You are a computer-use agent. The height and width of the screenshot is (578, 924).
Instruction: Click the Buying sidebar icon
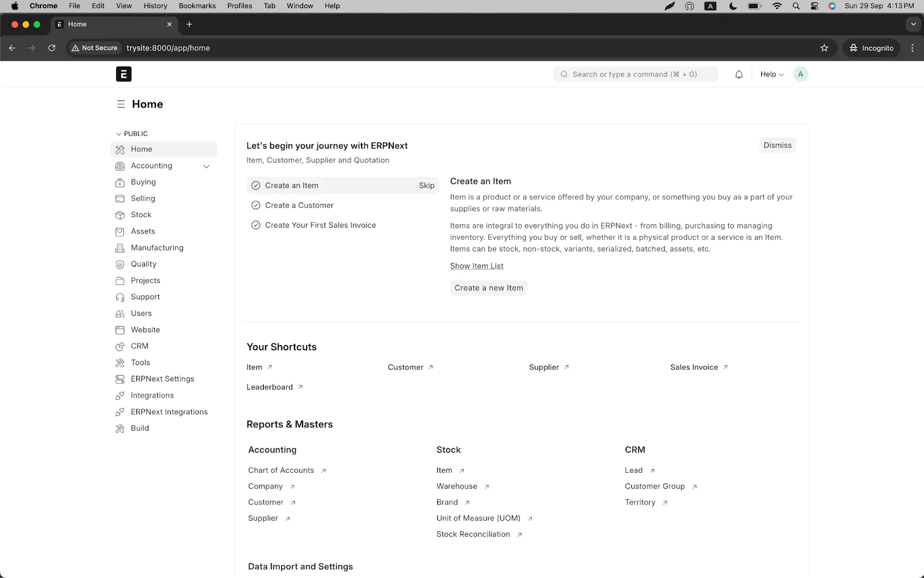tap(120, 182)
